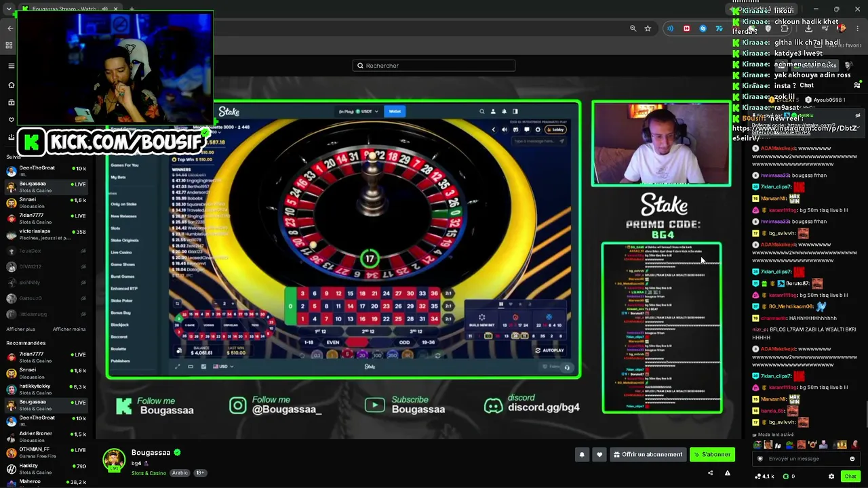This screenshot has height=488, width=868.
Task: Open the tab groups grid icon
Action: coord(9,45)
